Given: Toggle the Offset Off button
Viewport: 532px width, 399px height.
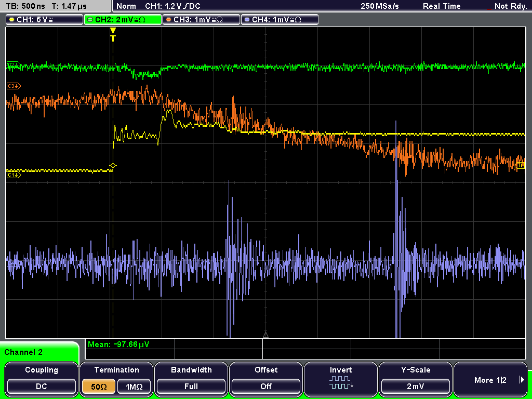Looking at the screenshot, I should click(x=266, y=379).
